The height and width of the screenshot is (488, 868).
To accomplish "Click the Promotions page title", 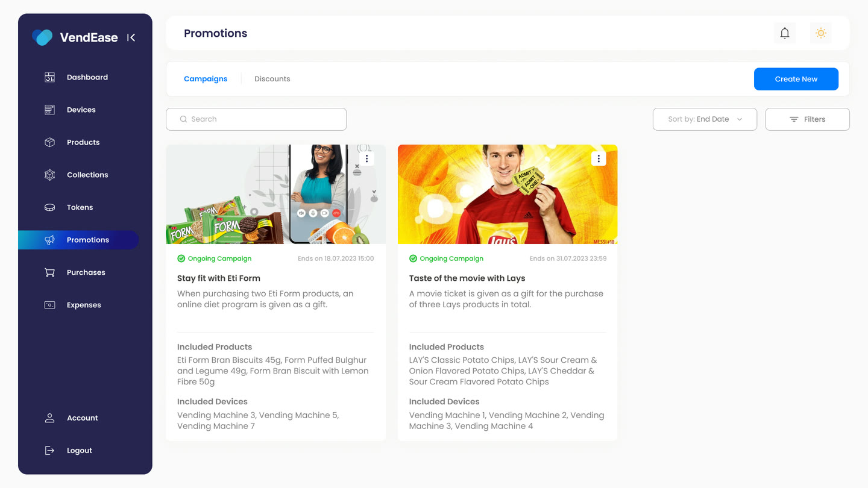I will coord(216,33).
